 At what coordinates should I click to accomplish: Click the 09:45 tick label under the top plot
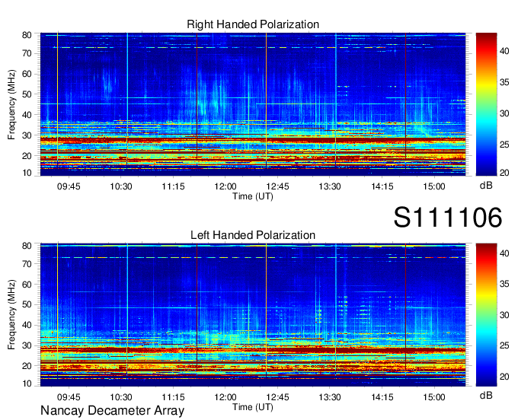(x=69, y=186)
